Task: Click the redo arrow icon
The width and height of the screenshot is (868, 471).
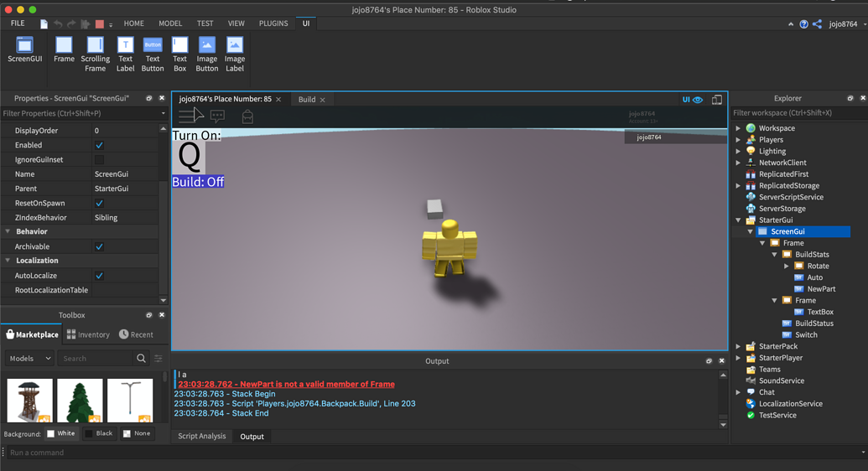Action: click(x=71, y=23)
